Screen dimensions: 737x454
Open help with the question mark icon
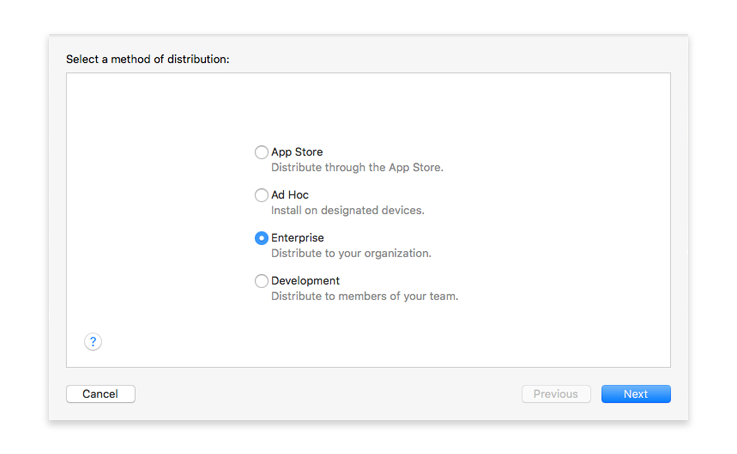[93, 342]
